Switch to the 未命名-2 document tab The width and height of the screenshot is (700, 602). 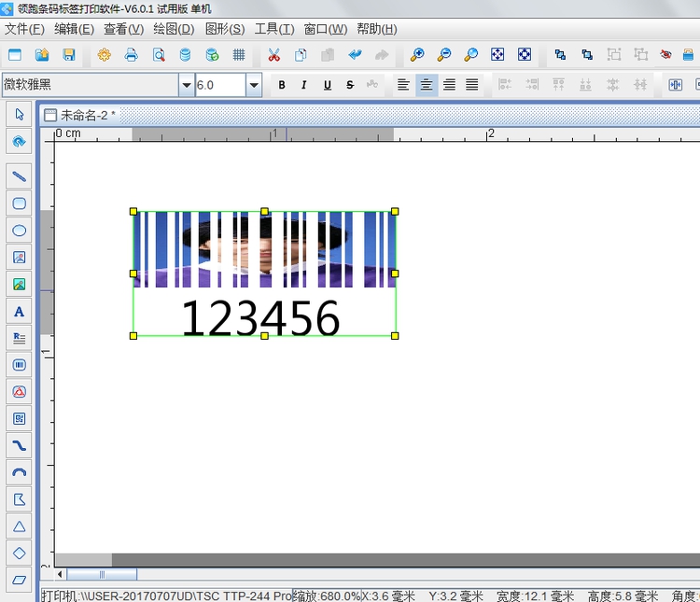[x=88, y=115]
